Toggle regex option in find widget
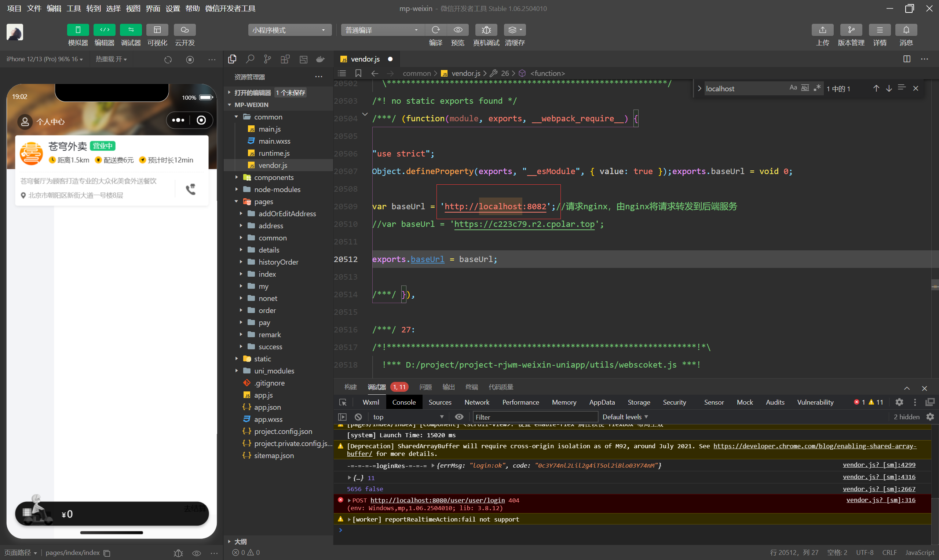 817,88
